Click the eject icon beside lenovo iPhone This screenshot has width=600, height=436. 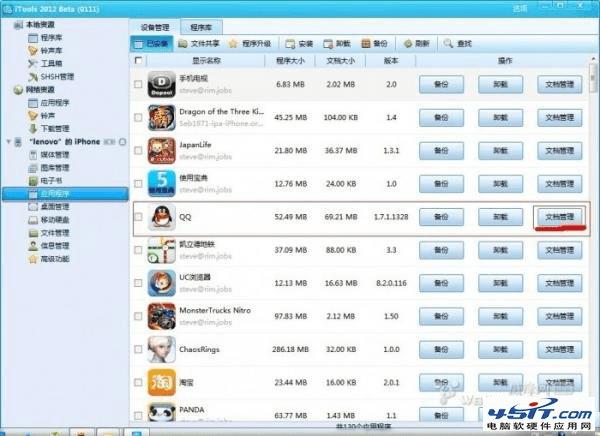122,142
